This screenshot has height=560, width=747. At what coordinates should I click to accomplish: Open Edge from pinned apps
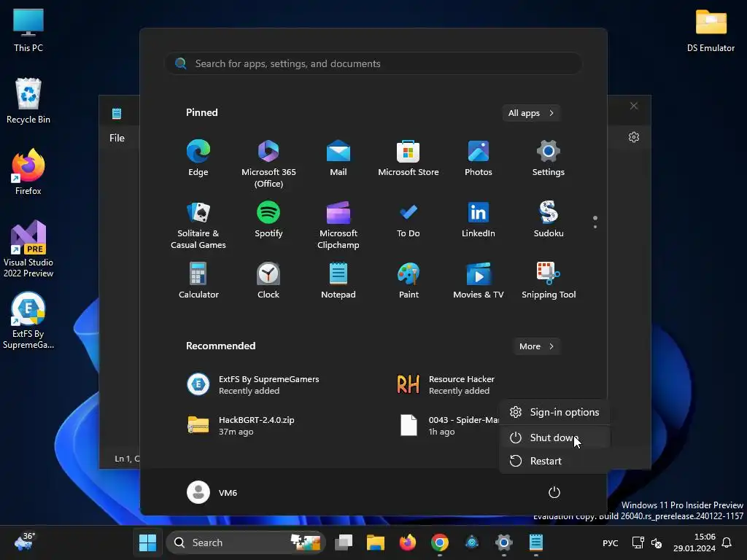point(198,158)
